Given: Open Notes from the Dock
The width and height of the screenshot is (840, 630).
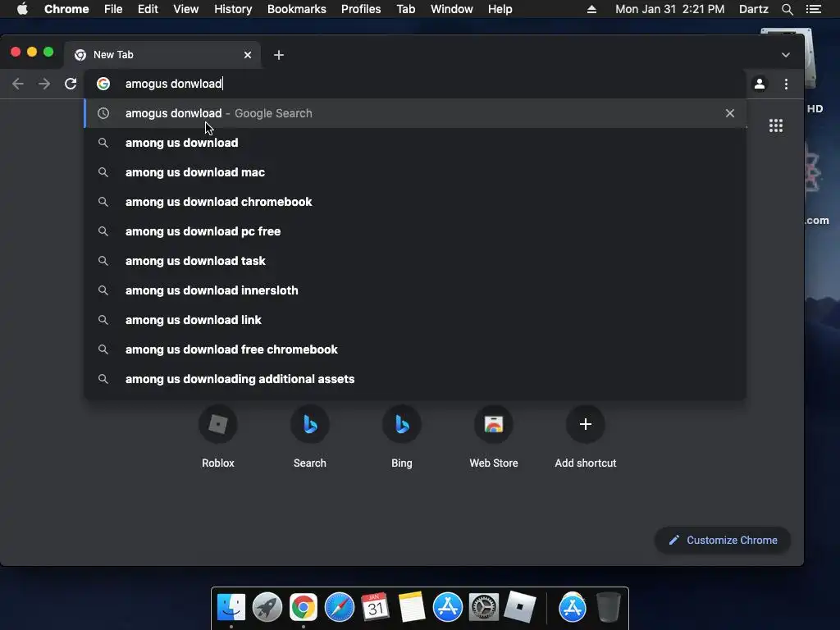Looking at the screenshot, I should pos(412,607).
